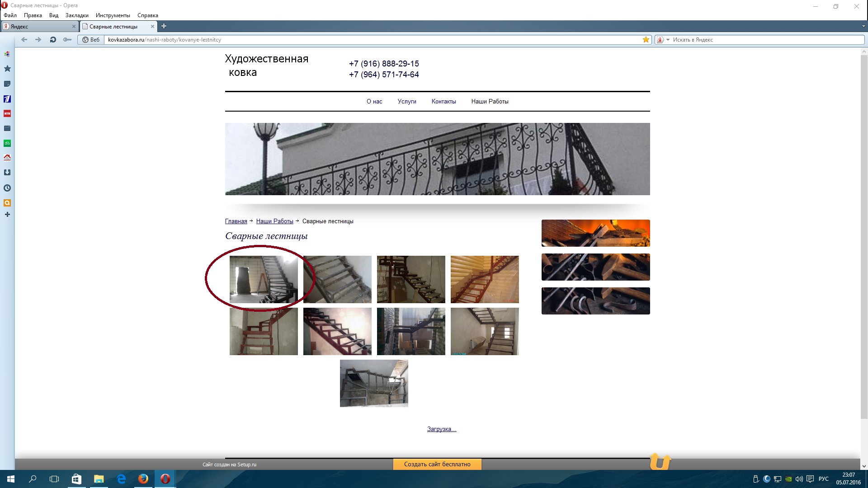Launch Windows Store from the taskbar
The width and height of the screenshot is (868, 488).
pyautogui.click(x=76, y=479)
